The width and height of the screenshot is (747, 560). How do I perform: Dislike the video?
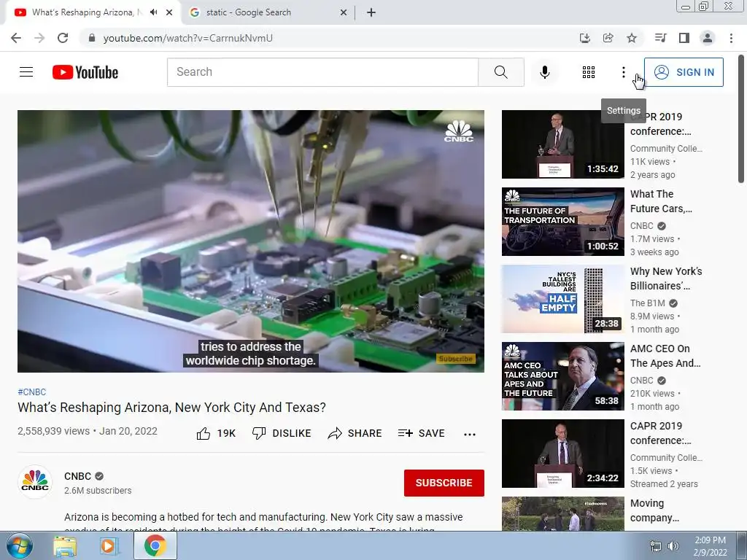282,433
